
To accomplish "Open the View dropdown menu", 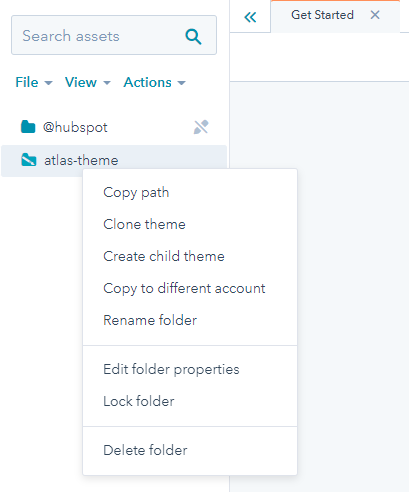I will [x=87, y=82].
